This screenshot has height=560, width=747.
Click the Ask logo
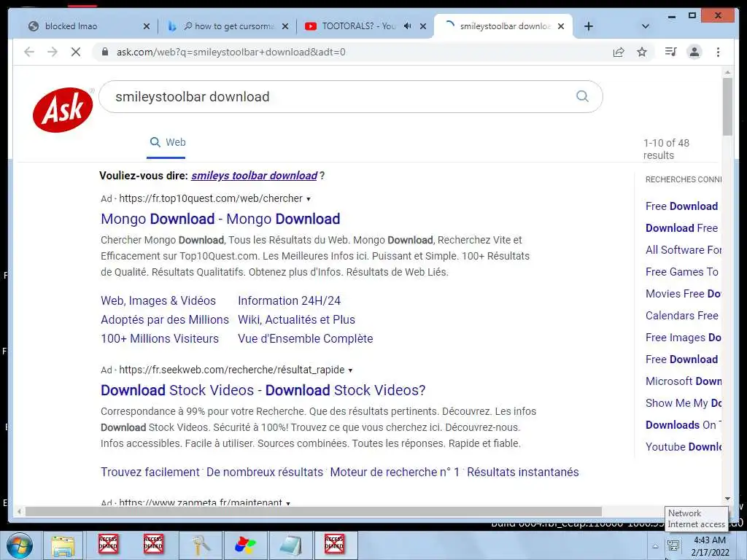(x=63, y=109)
